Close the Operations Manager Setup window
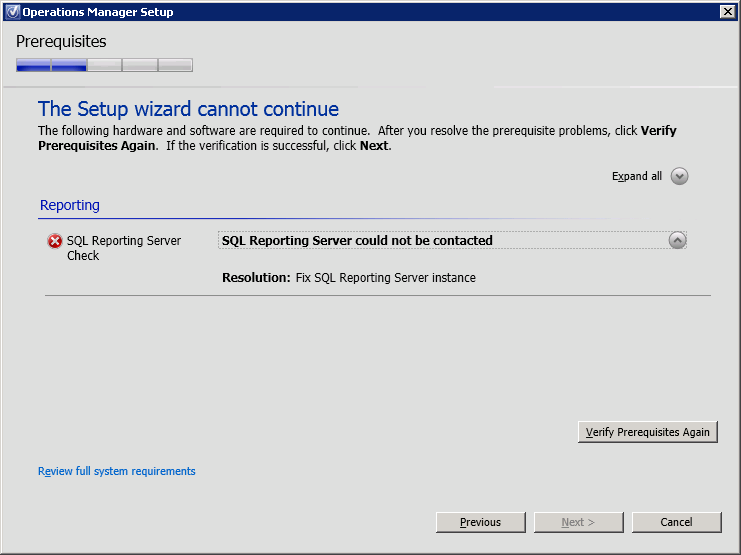 [x=727, y=12]
